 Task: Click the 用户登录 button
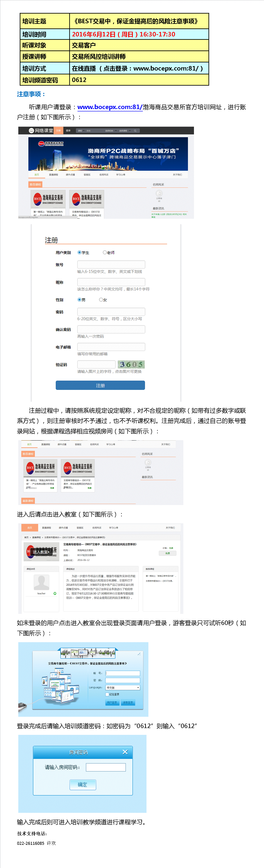pyautogui.click(x=112, y=702)
